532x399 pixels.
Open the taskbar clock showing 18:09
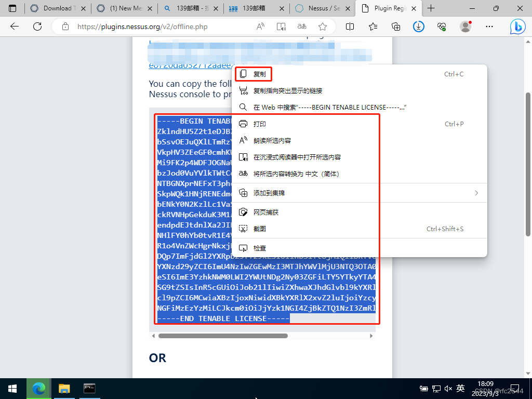(x=486, y=389)
